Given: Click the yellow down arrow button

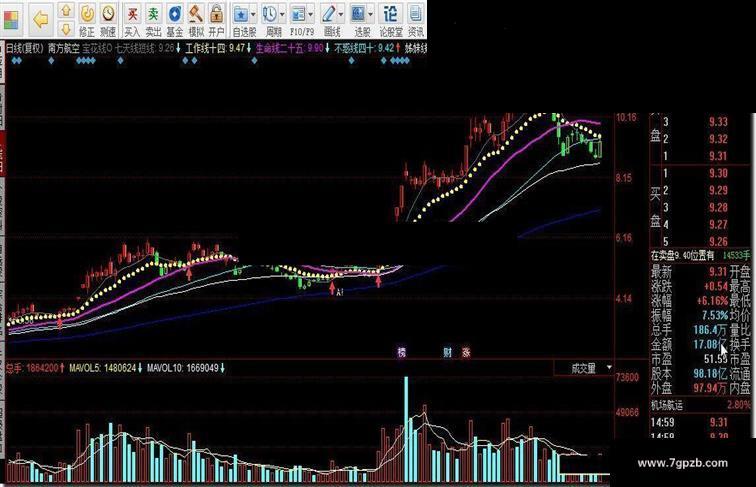Looking at the screenshot, I should [66, 28].
